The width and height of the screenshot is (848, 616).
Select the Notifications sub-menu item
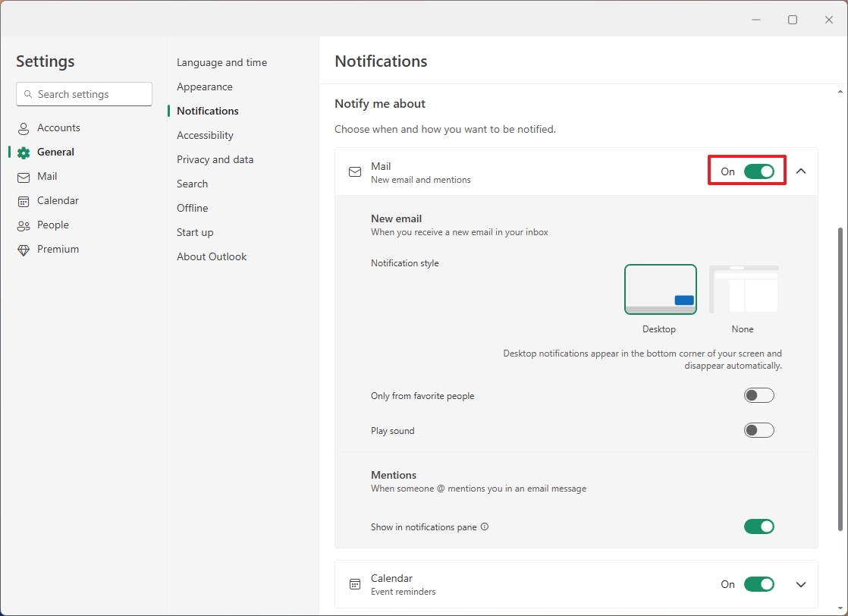pos(208,111)
